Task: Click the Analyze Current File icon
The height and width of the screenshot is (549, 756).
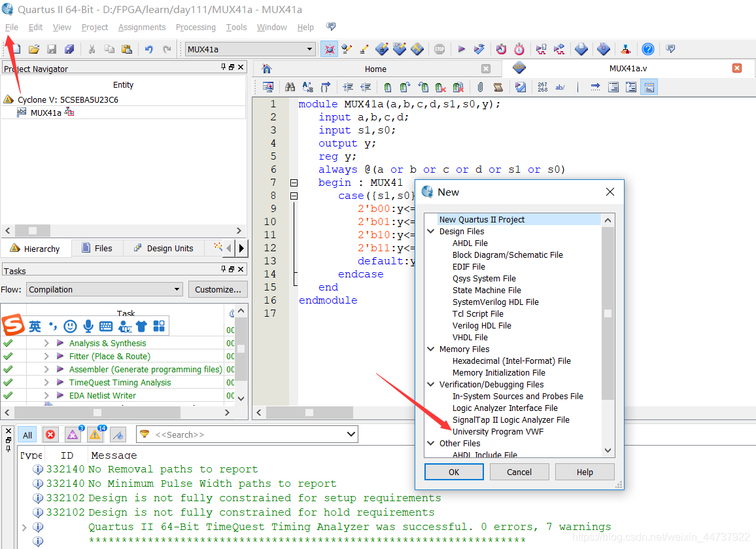Action: coord(520,87)
